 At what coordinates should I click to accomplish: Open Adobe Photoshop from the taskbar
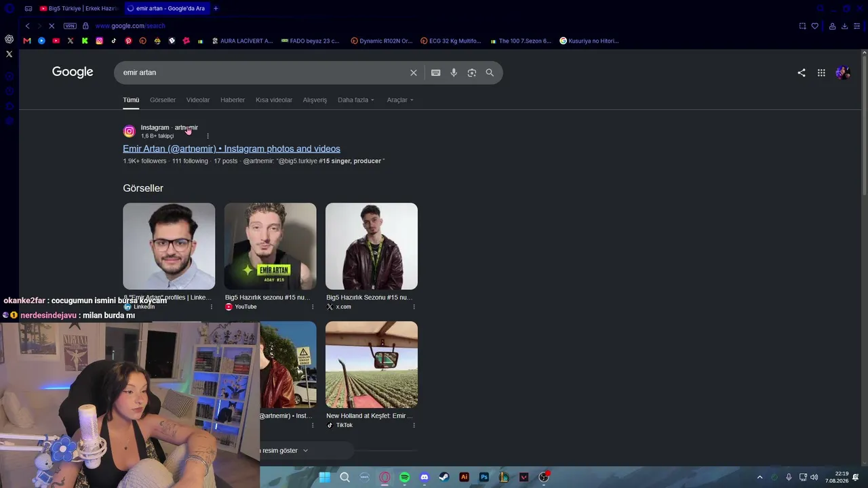point(484,477)
